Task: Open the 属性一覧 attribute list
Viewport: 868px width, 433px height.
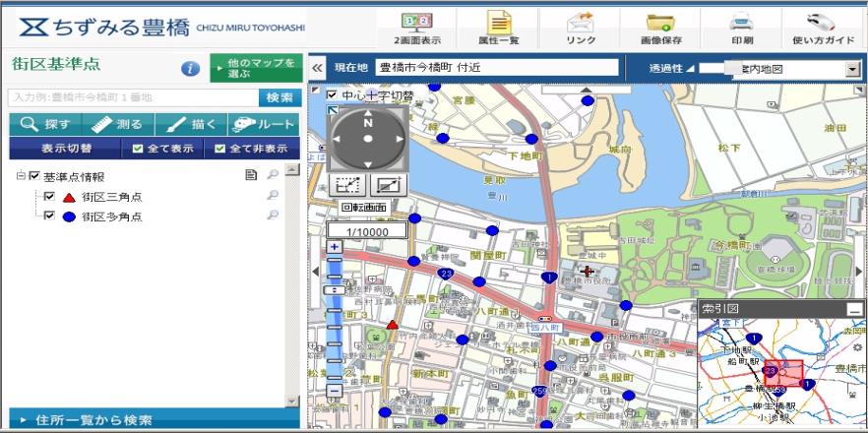Action: [x=501, y=27]
